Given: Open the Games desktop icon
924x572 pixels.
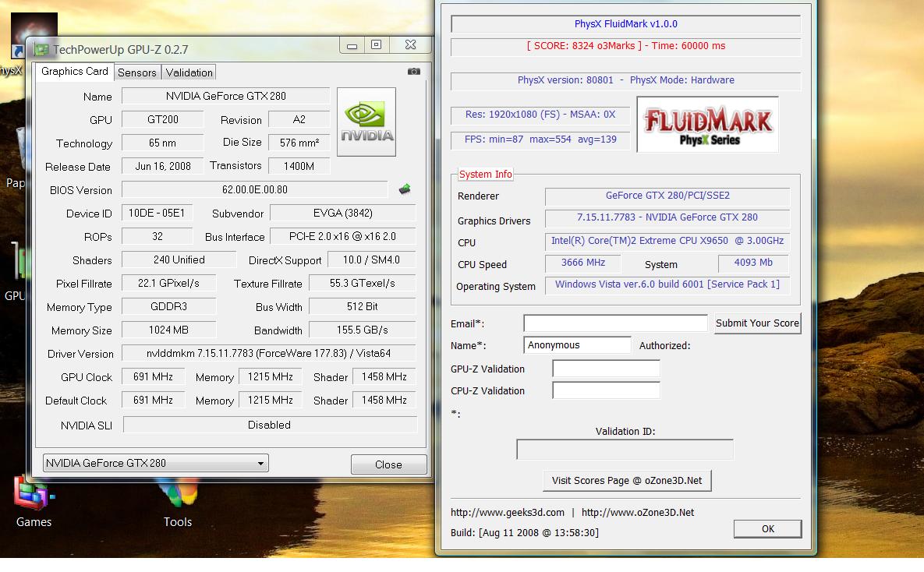Looking at the screenshot, I should tap(34, 501).
